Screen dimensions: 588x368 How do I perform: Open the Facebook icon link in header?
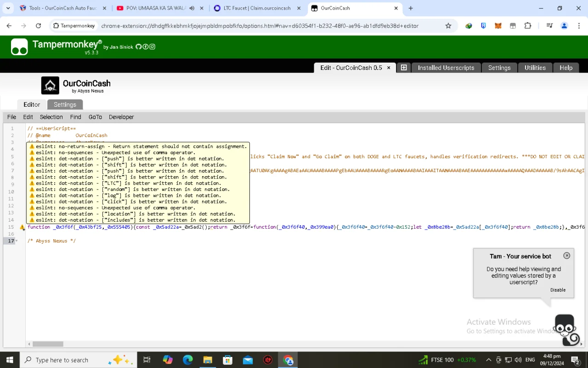[145, 47]
